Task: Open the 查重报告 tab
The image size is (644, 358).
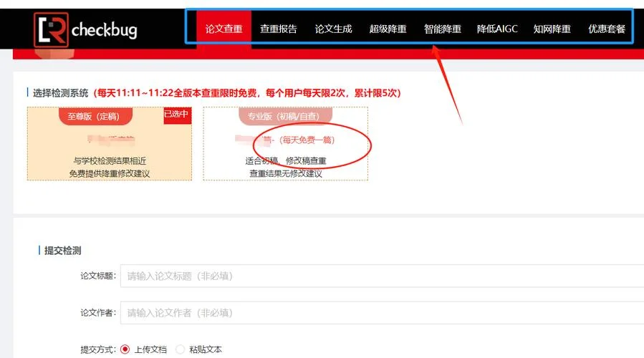Action: point(279,29)
